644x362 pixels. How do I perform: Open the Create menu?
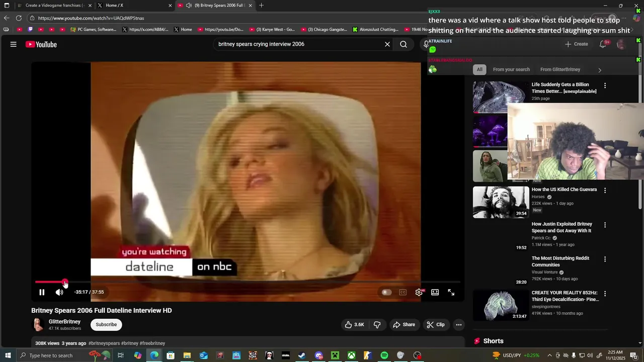[x=577, y=44]
